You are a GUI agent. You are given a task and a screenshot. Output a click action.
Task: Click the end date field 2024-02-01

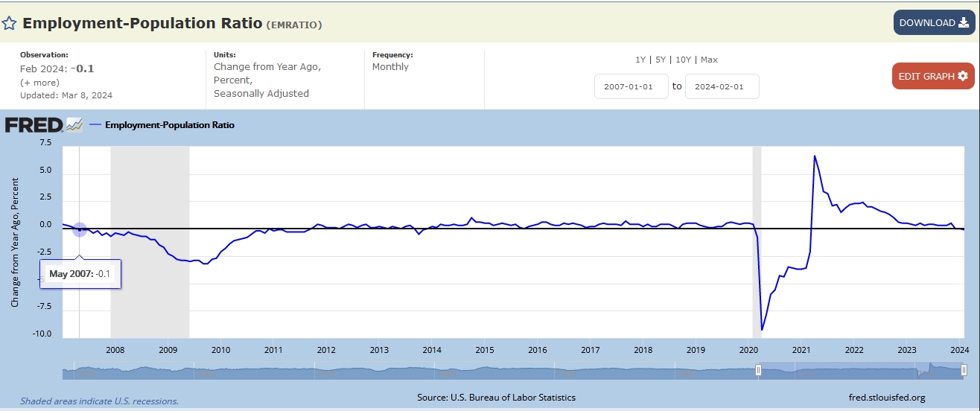(722, 86)
